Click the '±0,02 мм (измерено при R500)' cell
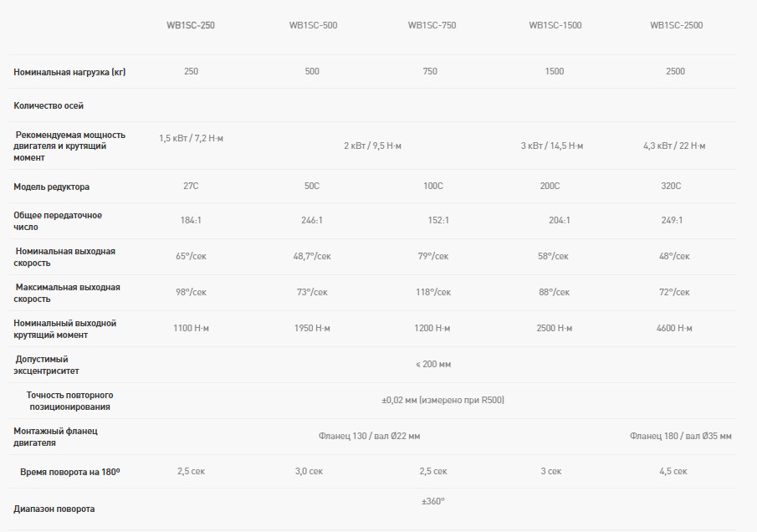 (x=442, y=400)
